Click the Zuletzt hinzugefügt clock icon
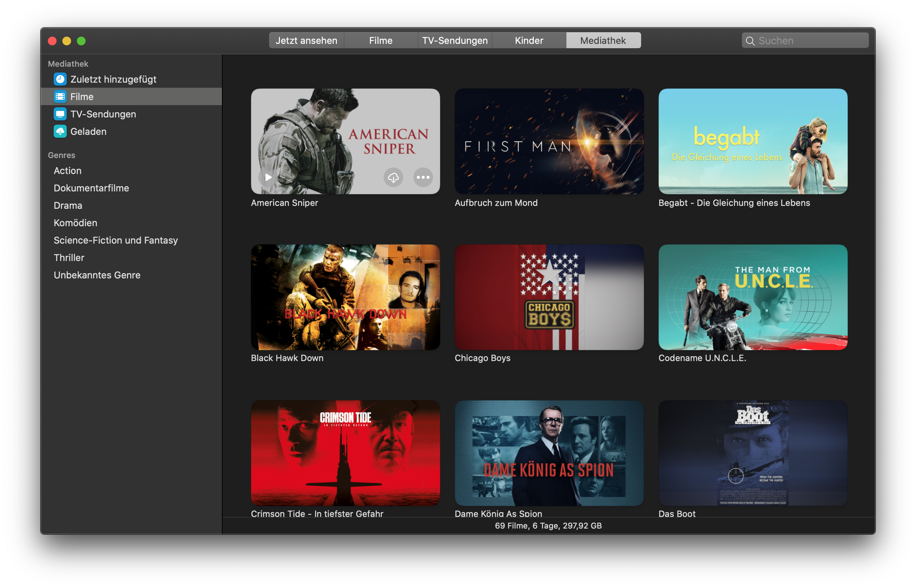 [60, 79]
